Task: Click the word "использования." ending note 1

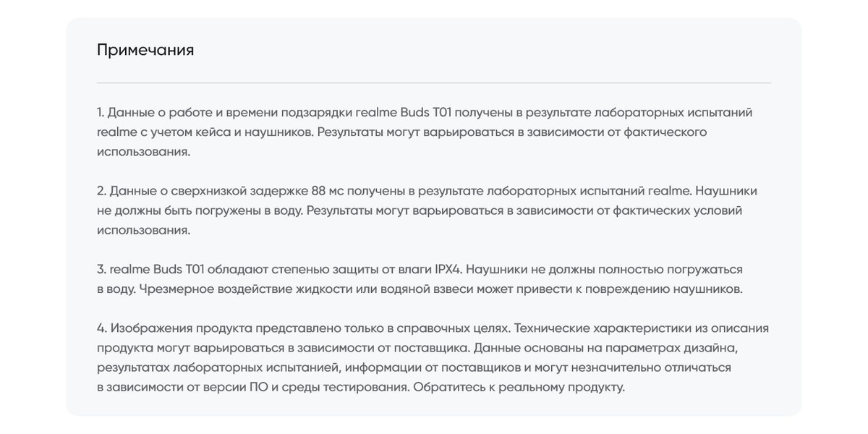Action: [144, 151]
